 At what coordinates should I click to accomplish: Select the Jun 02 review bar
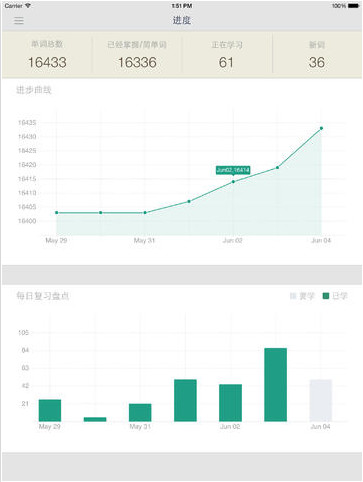coord(230,403)
